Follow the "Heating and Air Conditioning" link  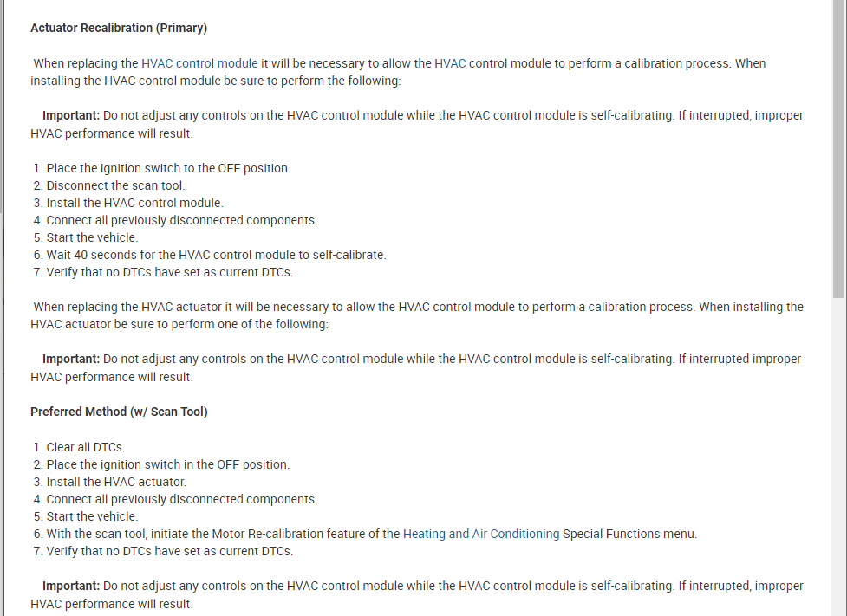pos(481,534)
